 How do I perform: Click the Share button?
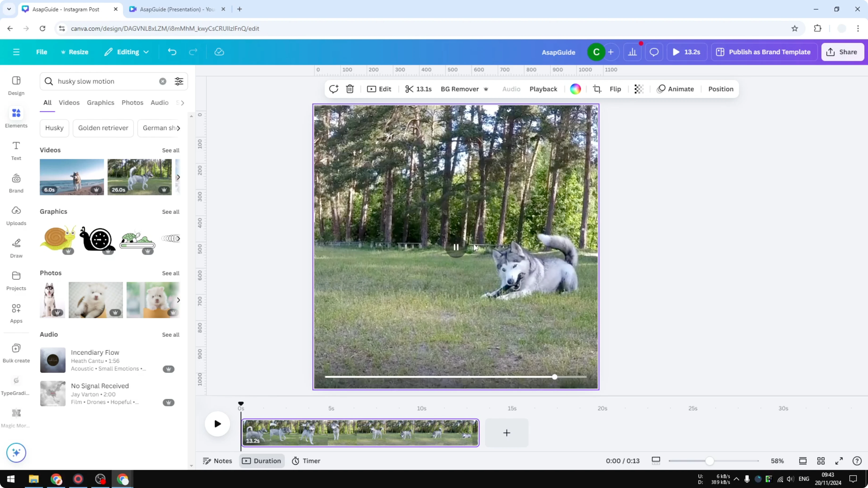coord(842,52)
